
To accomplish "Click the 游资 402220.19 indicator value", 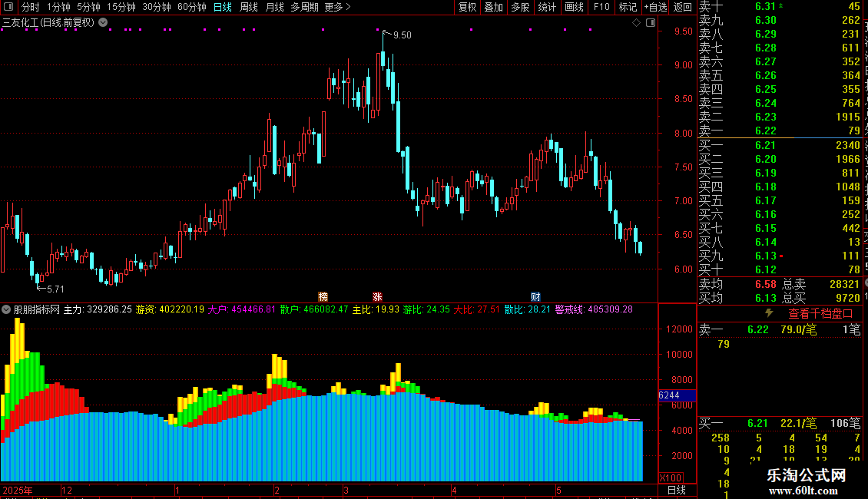I will coord(170,309).
